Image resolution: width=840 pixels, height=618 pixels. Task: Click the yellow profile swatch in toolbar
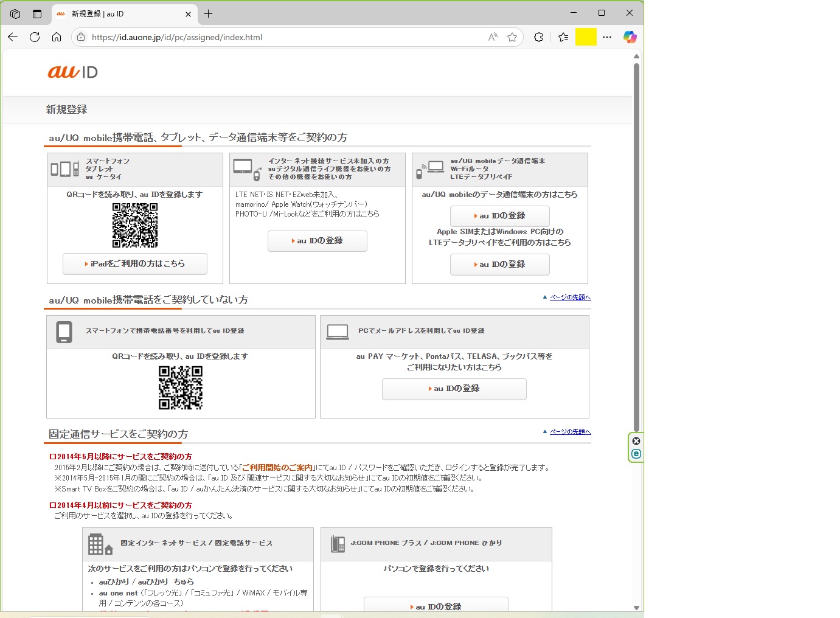(x=586, y=37)
